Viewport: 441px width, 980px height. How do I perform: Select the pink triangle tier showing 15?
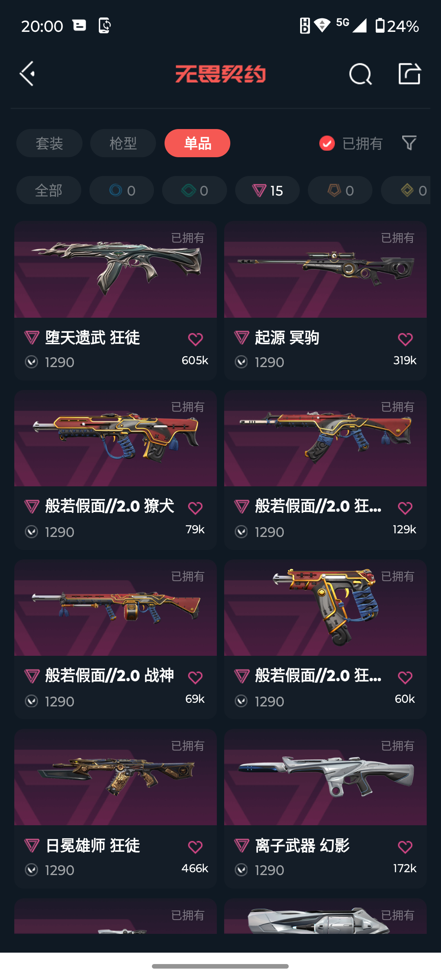click(x=267, y=190)
